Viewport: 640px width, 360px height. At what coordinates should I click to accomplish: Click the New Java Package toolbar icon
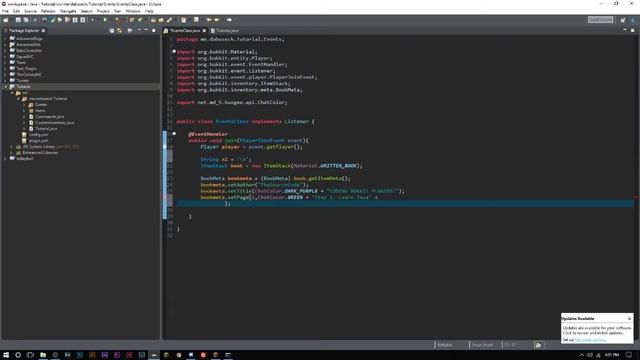point(131,20)
